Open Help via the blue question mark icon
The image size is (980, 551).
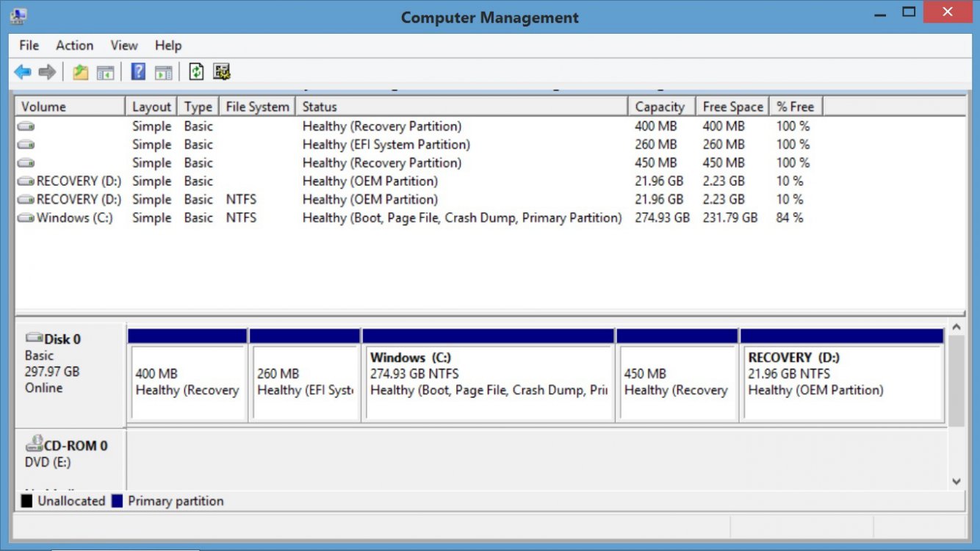tap(138, 72)
